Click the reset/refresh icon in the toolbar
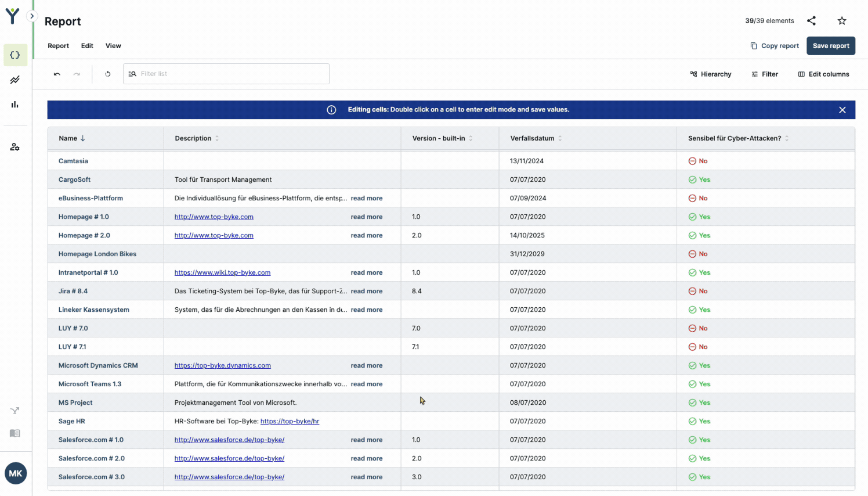 [108, 74]
